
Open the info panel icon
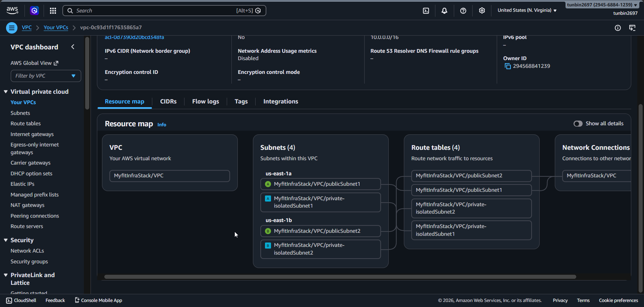pos(618,28)
